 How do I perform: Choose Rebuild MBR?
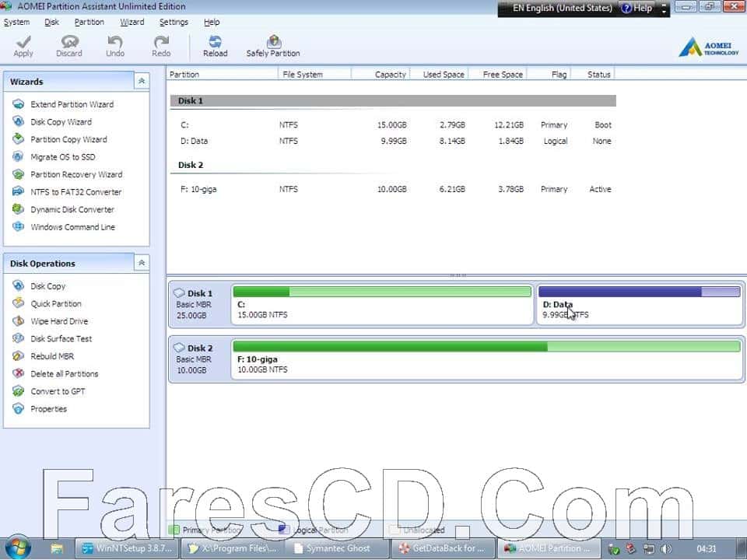point(52,356)
